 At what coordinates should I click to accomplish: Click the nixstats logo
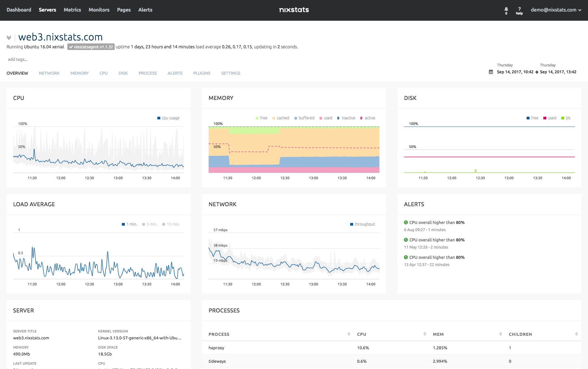294,10
